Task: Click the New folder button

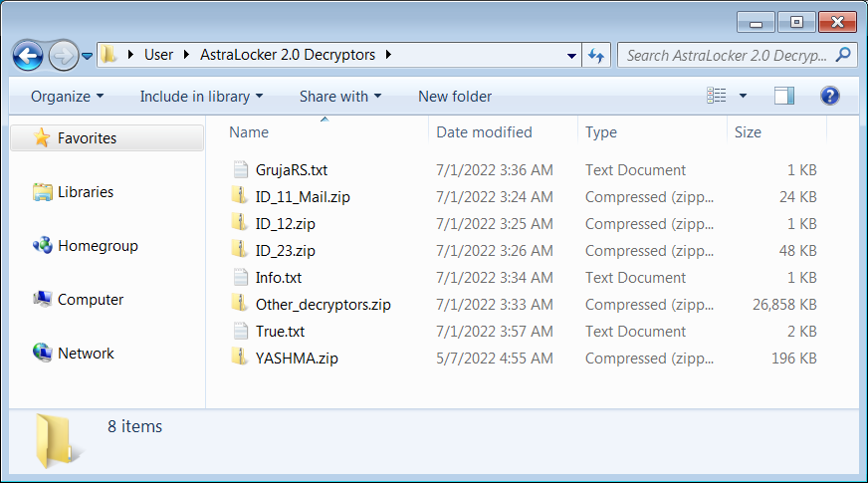Action: 455,97
